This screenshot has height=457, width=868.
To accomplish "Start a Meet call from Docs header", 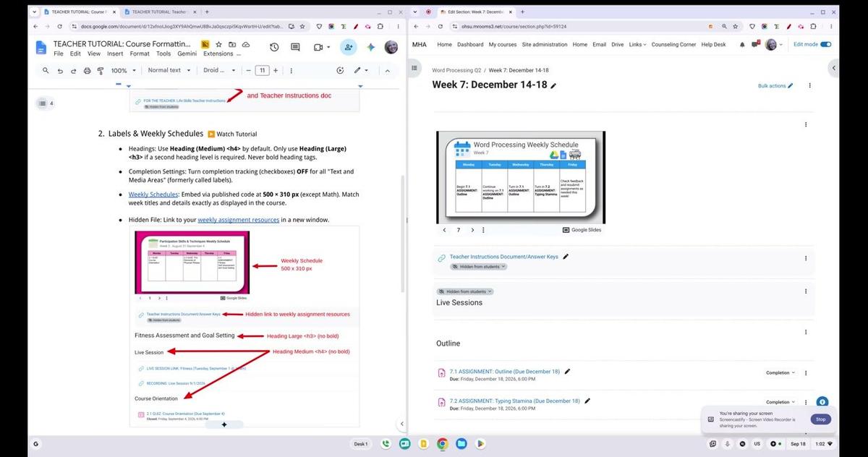I will [321, 47].
